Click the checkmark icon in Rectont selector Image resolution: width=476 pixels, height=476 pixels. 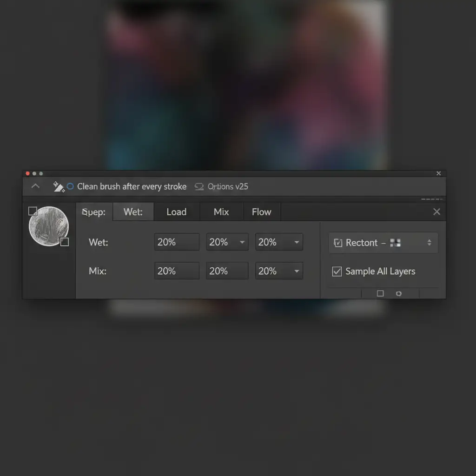coord(338,243)
